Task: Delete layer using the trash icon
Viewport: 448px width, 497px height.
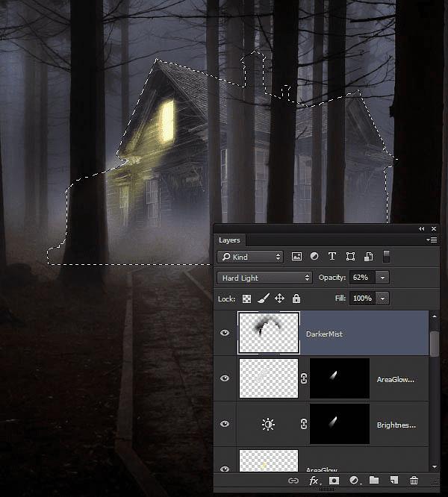Action: (x=414, y=481)
